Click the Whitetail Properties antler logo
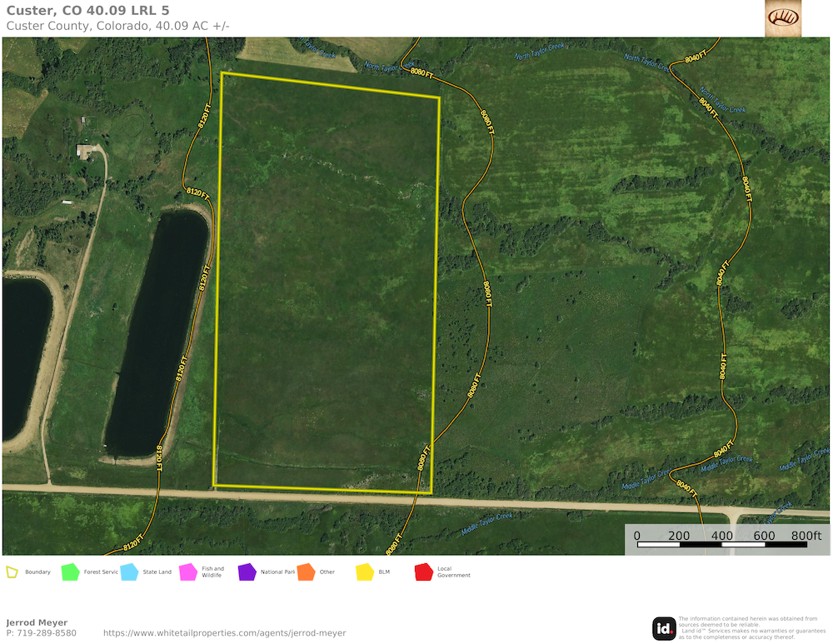Image resolution: width=833 pixels, height=644 pixels. 783,18
